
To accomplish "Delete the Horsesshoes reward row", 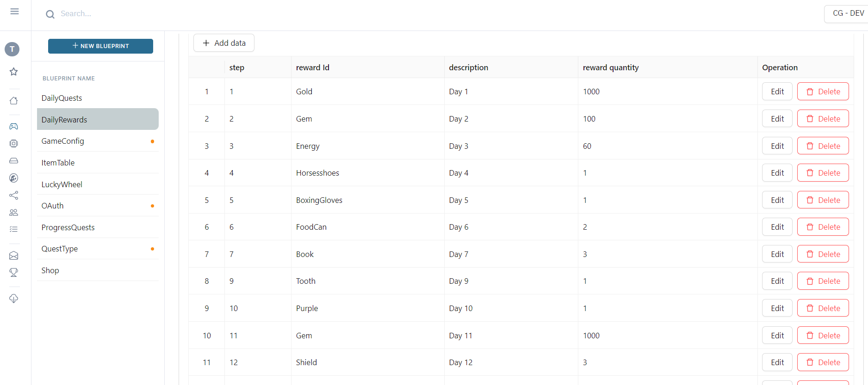I will coord(823,173).
